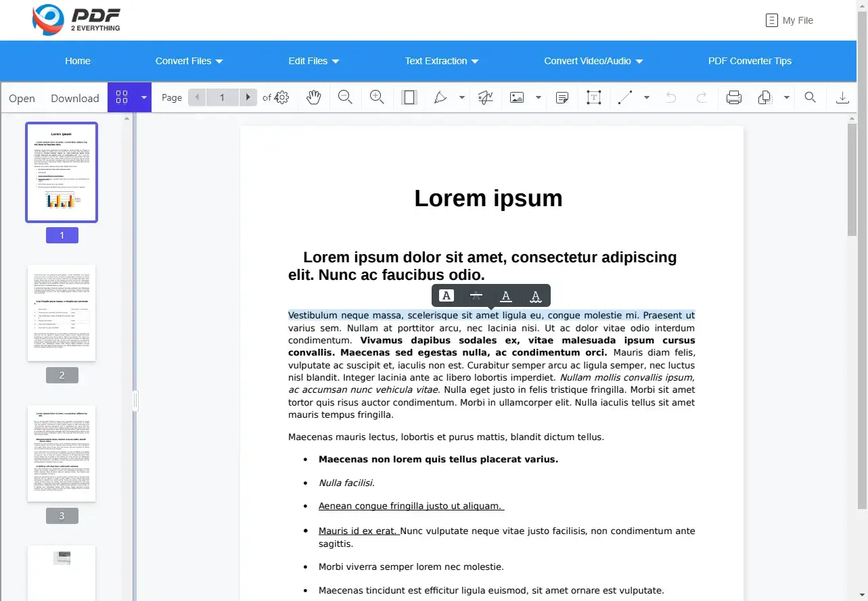Click 'Maecenas mauris lectus, lobortis' paragraph

(446, 437)
